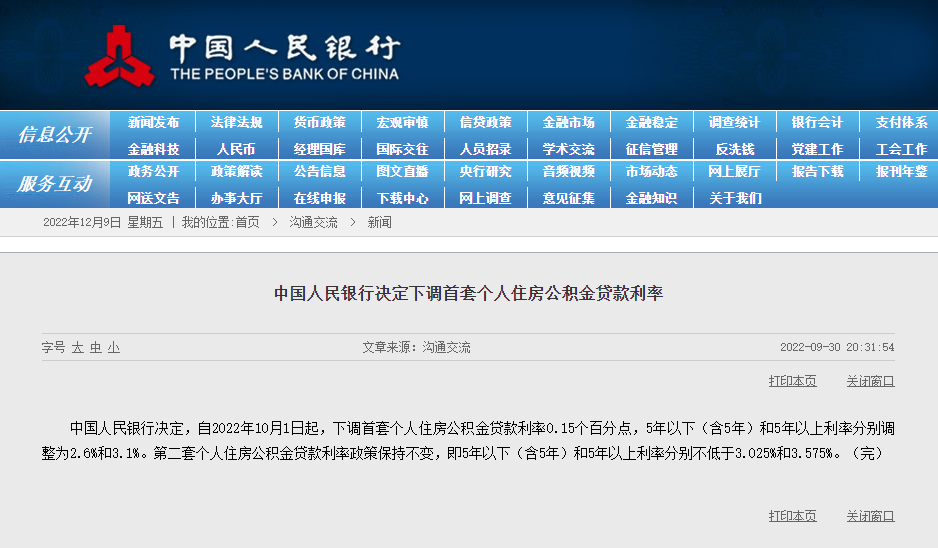Screen dimensions: 938x548
Task: Open 党建工作 menu item
Action: point(818,149)
